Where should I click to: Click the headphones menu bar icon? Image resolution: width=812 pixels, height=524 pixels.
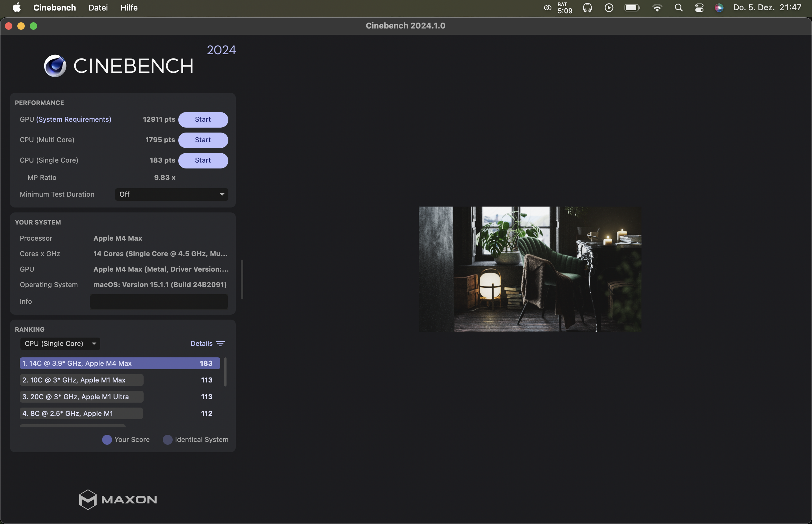pyautogui.click(x=587, y=7)
